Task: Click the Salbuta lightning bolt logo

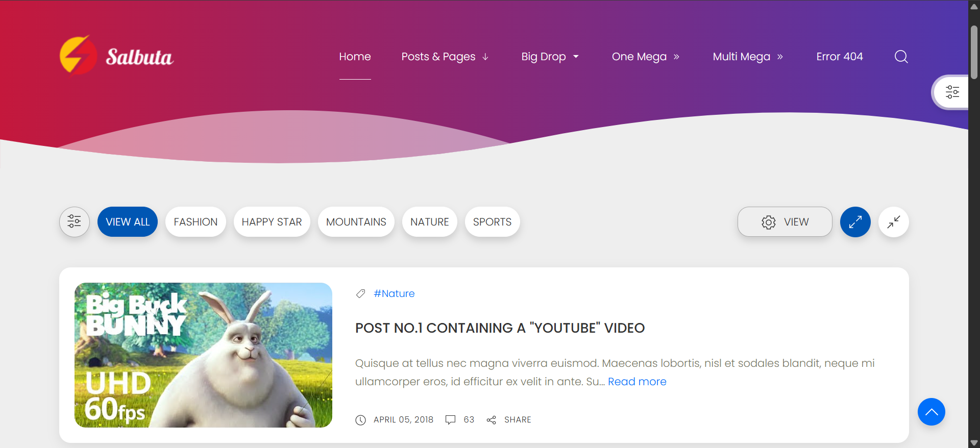Action: click(78, 55)
